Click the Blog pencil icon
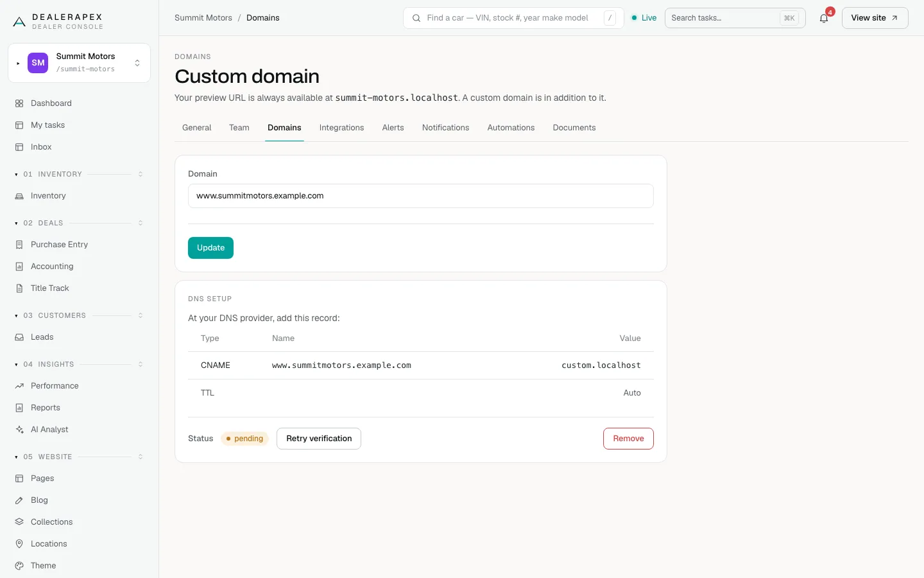Screen dimensions: 924x578 point(19,500)
